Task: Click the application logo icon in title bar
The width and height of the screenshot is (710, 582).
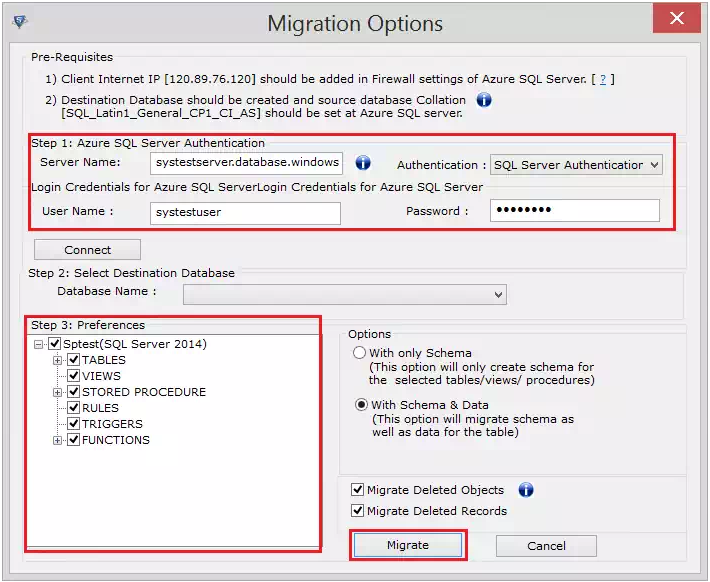Action: tap(19, 21)
